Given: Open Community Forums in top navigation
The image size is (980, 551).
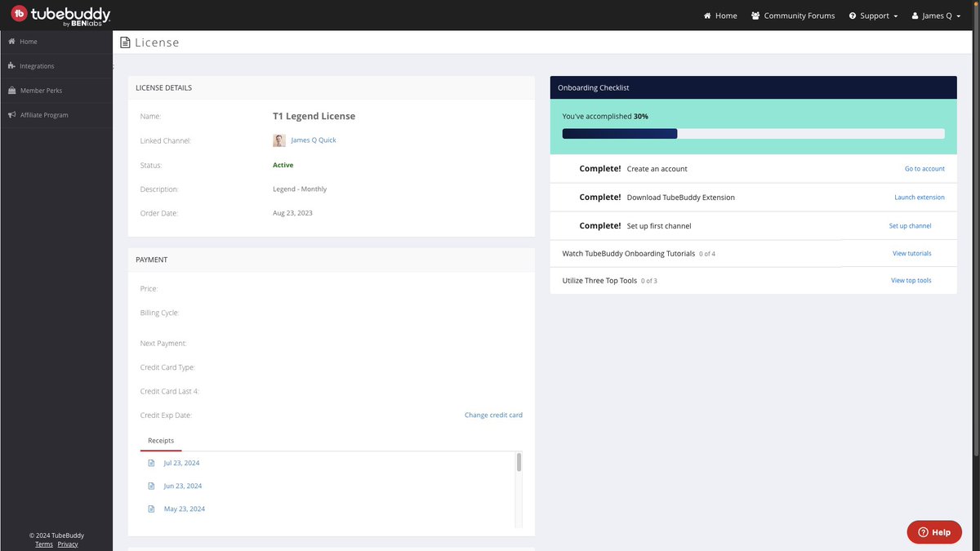Looking at the screenshot, I should (793, 16).
